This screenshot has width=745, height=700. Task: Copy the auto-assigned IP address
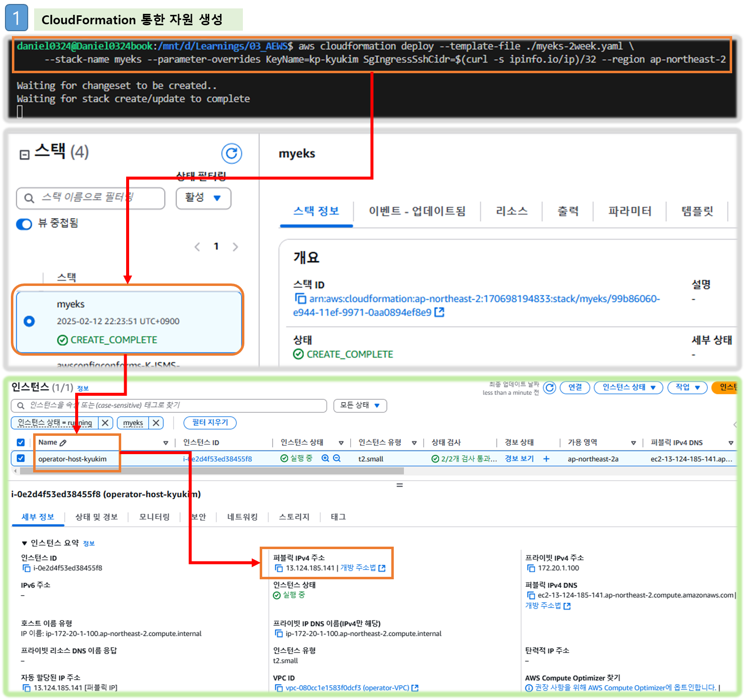(x=26, y=688)
